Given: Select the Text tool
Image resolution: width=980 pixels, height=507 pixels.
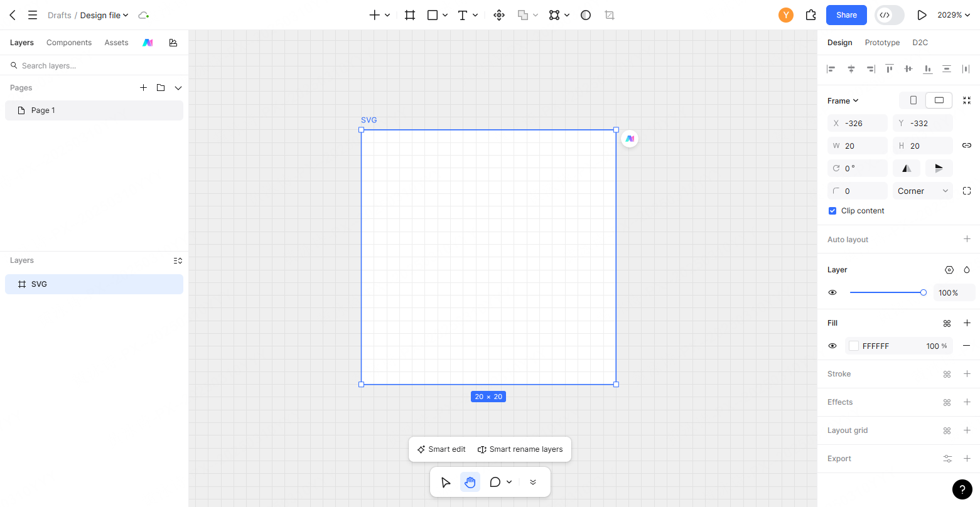Looking at the screenshot, I should pos(463,15).
